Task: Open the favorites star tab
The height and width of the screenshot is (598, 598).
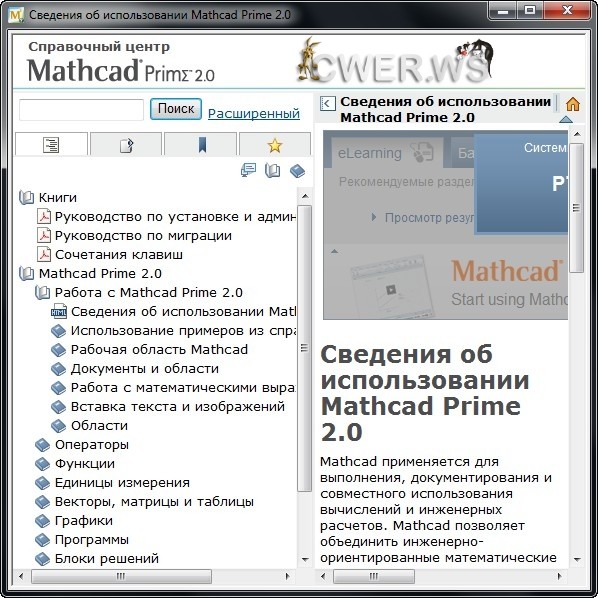Action: tap(275, 144)
